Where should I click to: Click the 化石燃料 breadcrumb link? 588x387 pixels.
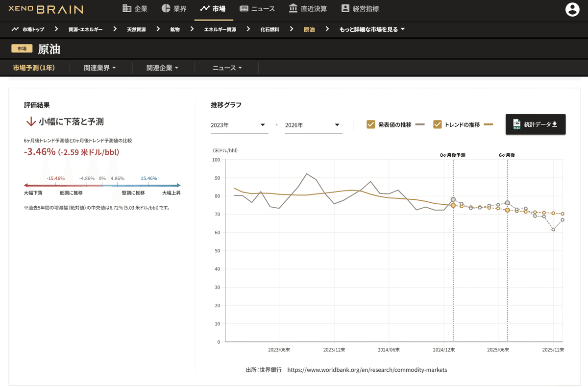coord(269,29)
